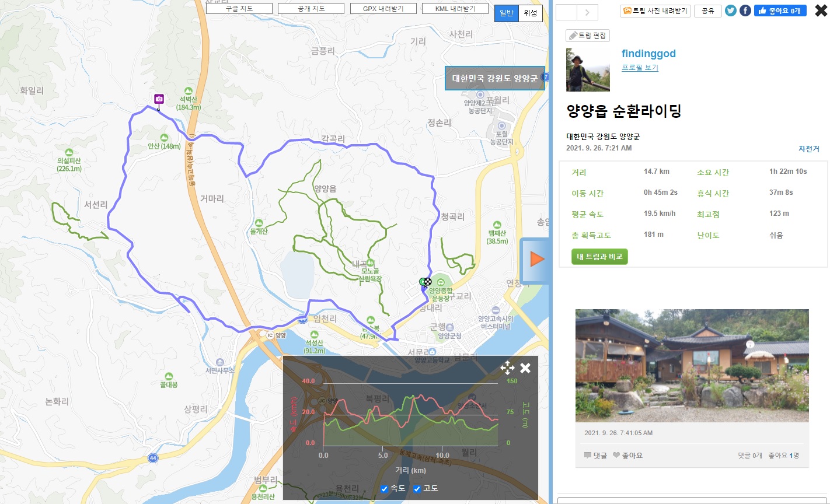Image resolution: width=830 pixels, height=504 pixels.
Task: Click the move handle of elevation chart
Action: pos(507,367)
